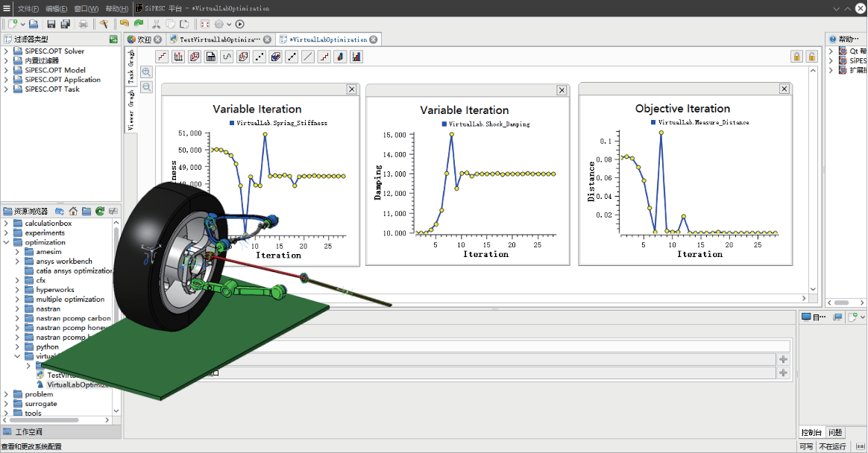This screenshot has width=868, height=453.
Task: Open the 文件(F) menu
Action: click(x=28, y=8)
